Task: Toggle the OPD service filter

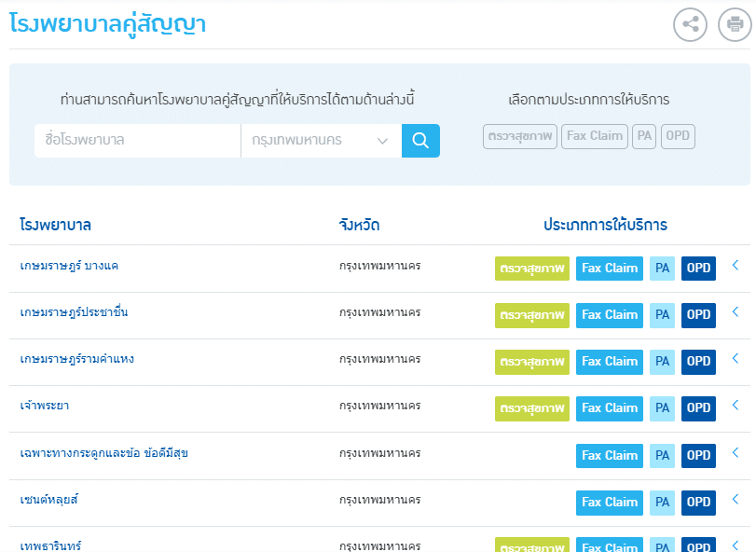Action: [678, 136]
